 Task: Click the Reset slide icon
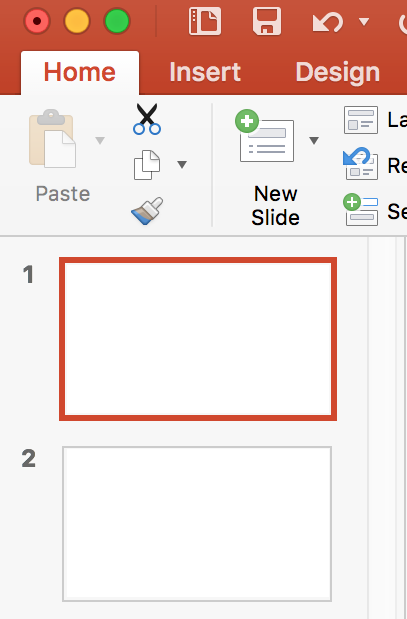360,163
